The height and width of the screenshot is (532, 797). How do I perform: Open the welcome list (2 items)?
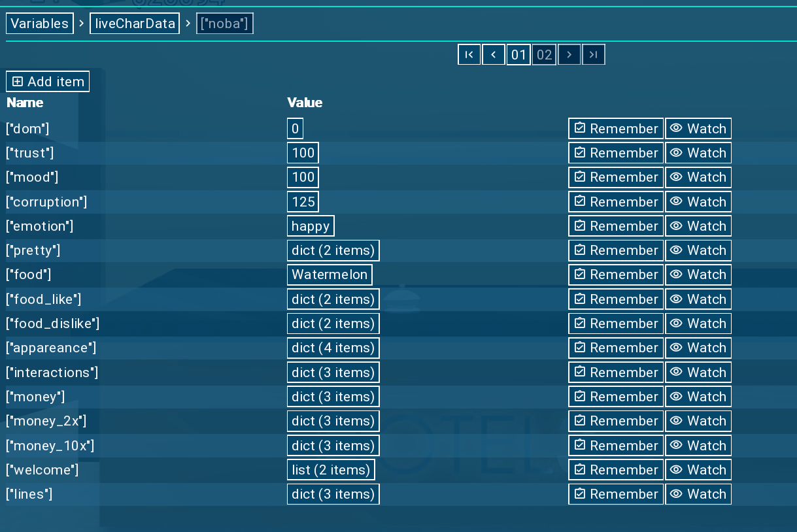(x=331, y=470)
